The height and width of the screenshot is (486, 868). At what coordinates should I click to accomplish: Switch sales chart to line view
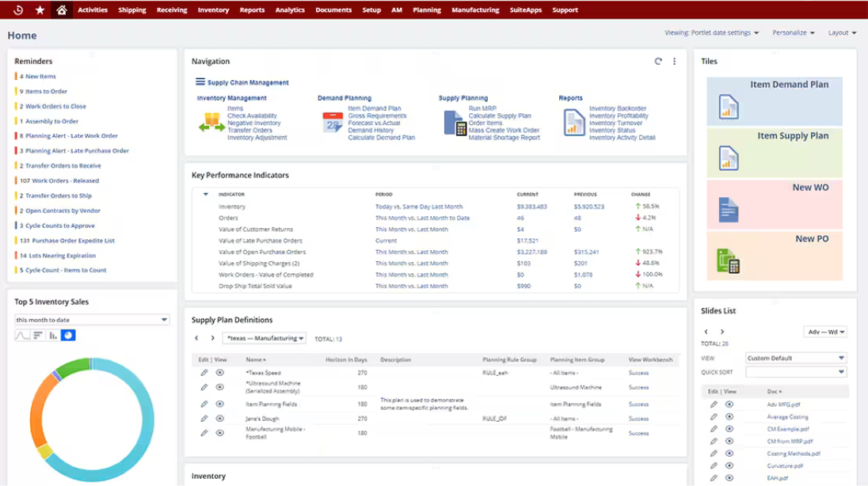click(22, 336)
